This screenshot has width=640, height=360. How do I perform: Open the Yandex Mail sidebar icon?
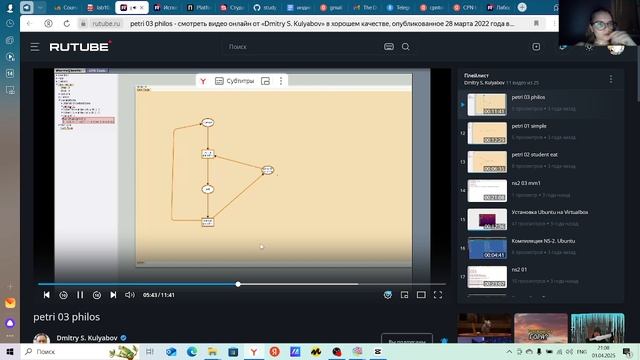pyautogui.click(x=10, y=303)
